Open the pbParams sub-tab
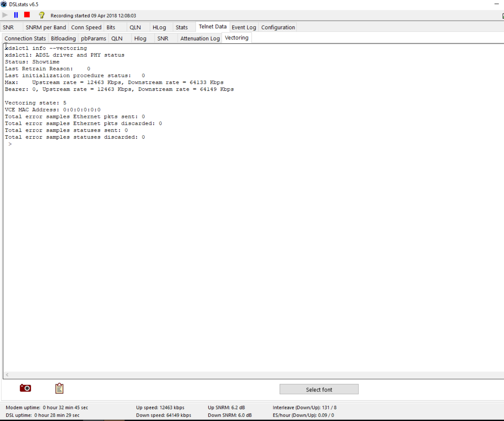Viewport: 504px width, 421px height. (x=93, y=38)
